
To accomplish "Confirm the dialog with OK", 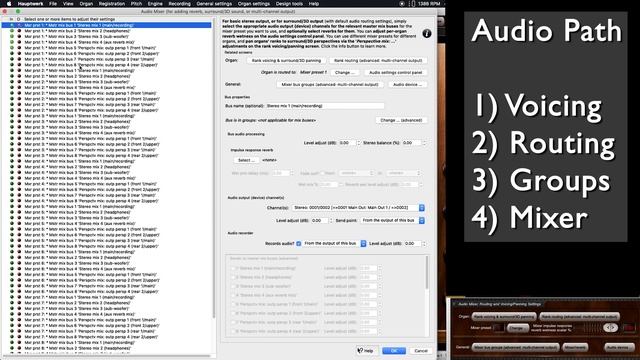I will pyautogui.click(x=394, y=351).
